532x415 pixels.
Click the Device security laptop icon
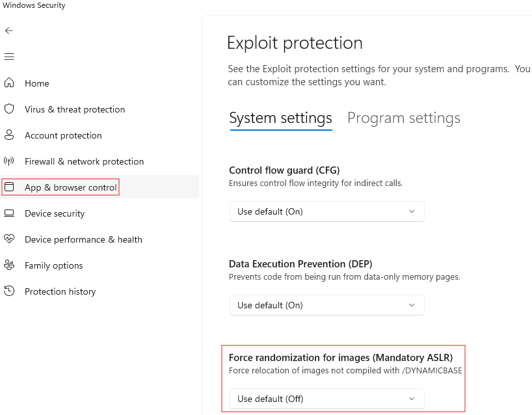pyautogui.click(x=9, y=213)
